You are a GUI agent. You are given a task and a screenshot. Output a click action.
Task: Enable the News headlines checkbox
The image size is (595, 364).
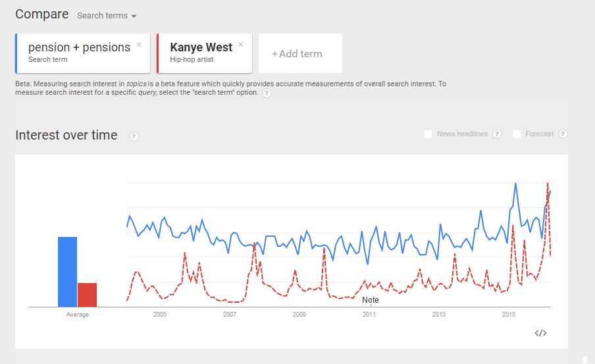[x=428, y=134]
